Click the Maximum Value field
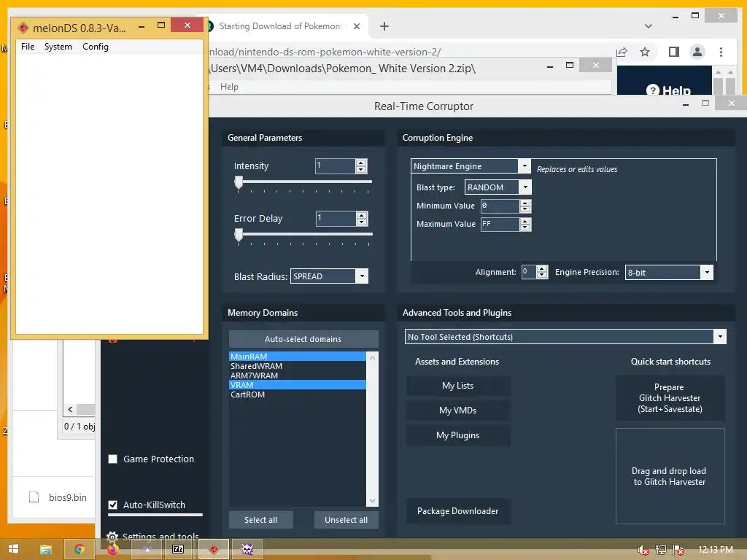The width and height of the screenshot is (747, 560). pos(500,224)
